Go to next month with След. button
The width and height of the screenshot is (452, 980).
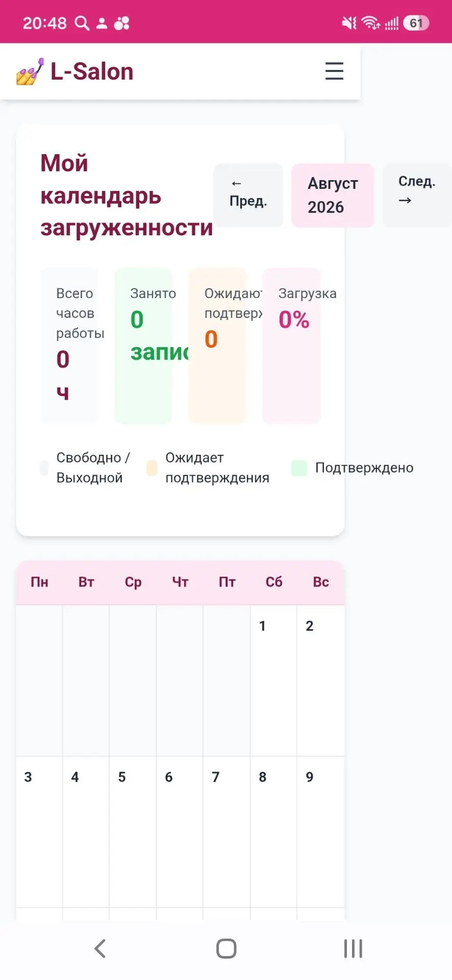417,195
